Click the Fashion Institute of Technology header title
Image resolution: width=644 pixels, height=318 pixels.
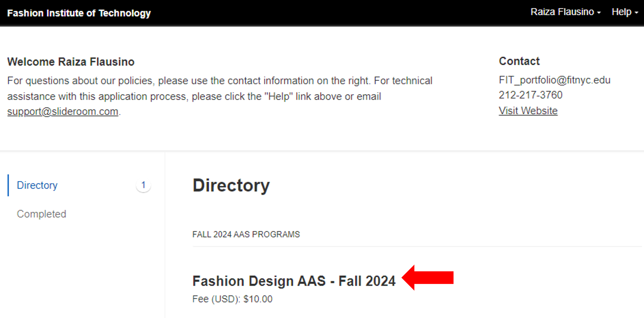pyautogui.click(x=79, y=13)
